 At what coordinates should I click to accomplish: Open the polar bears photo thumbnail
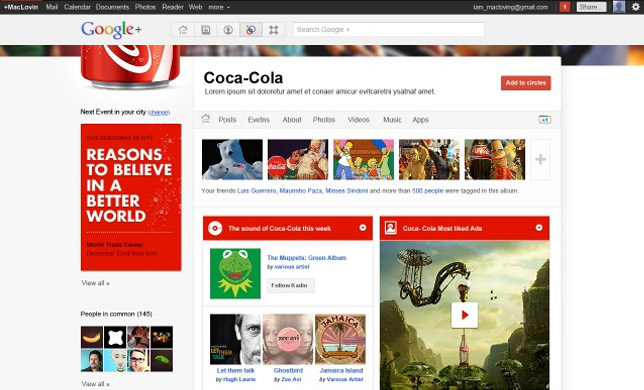232,159
